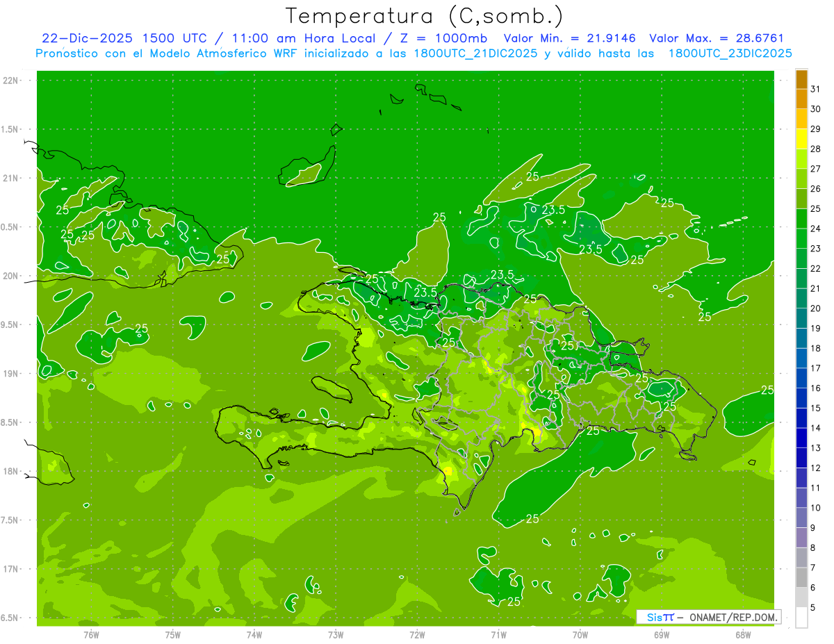Screen dimensions: 834x644
Task: Click the 1800UTC_23DIC2025 valid-until time
Action: 730,53
